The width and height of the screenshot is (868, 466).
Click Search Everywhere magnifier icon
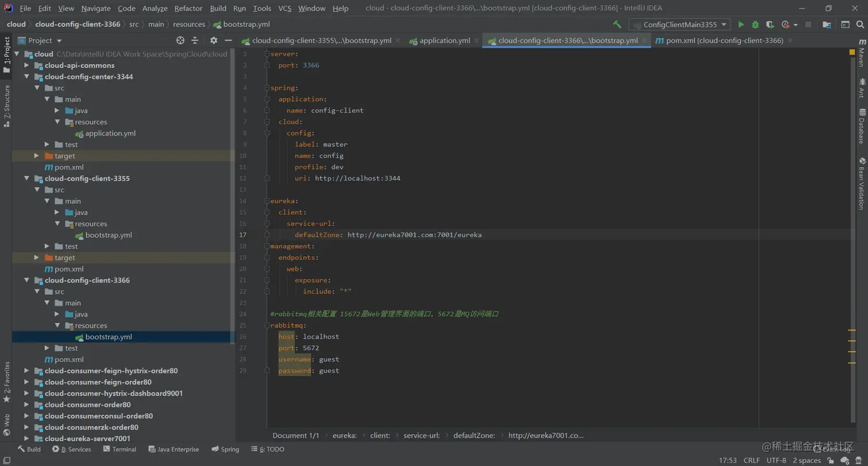pyautogui.click(x=859, y=25)
